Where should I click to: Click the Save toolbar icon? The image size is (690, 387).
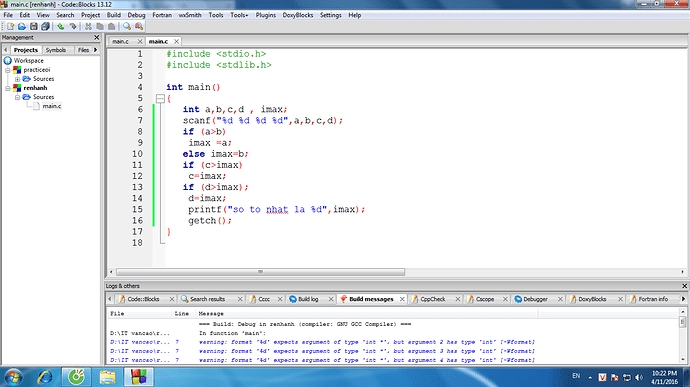tap(34, 26)
